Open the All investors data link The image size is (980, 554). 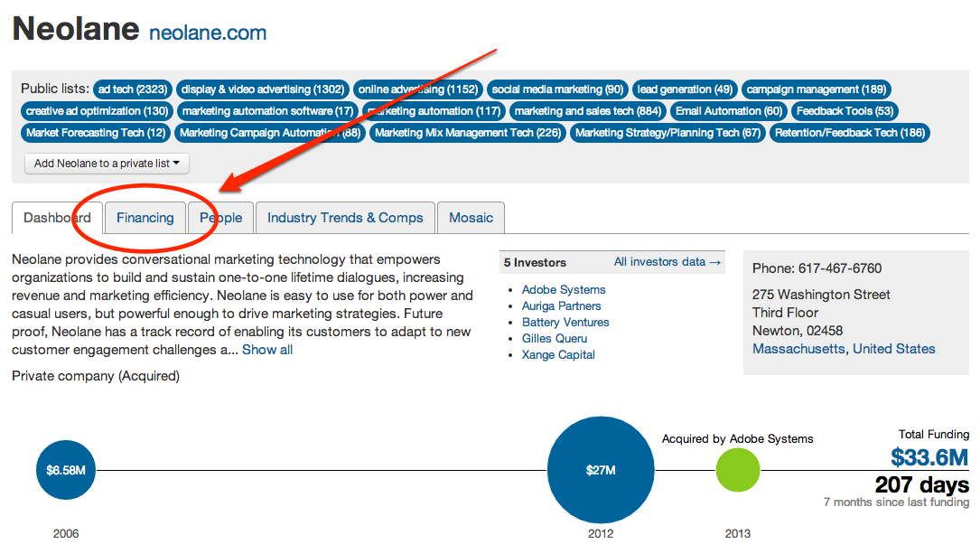click(667, 262)
